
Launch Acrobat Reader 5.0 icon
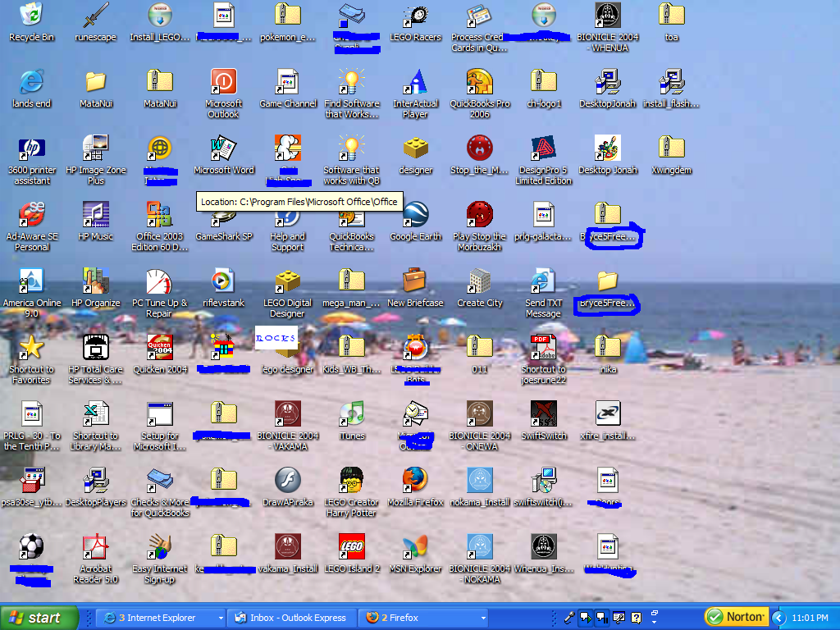(x=96, y=547)
